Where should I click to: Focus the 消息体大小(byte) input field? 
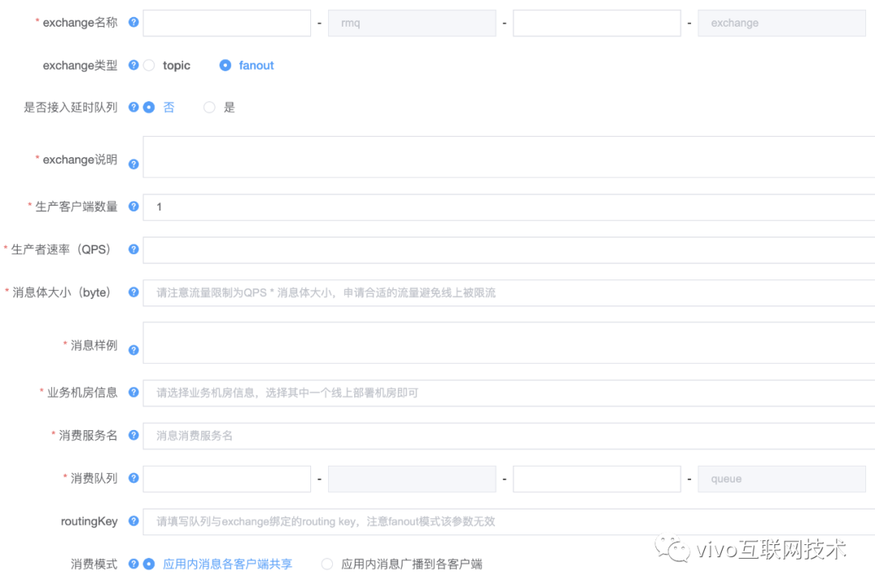(x=509, y=293)
